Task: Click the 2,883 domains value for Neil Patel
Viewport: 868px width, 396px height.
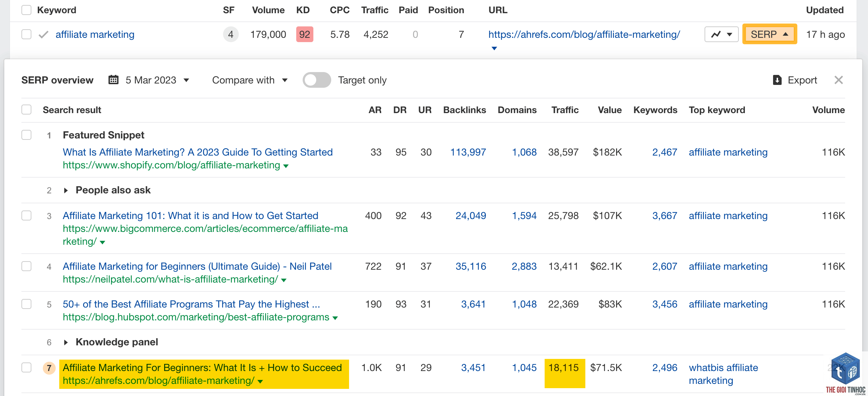Action: (x=524, y=266)
